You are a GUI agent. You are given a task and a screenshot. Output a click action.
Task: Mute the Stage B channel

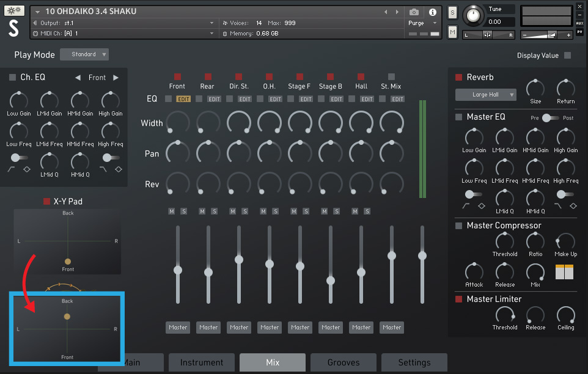(x=325, y=211)
